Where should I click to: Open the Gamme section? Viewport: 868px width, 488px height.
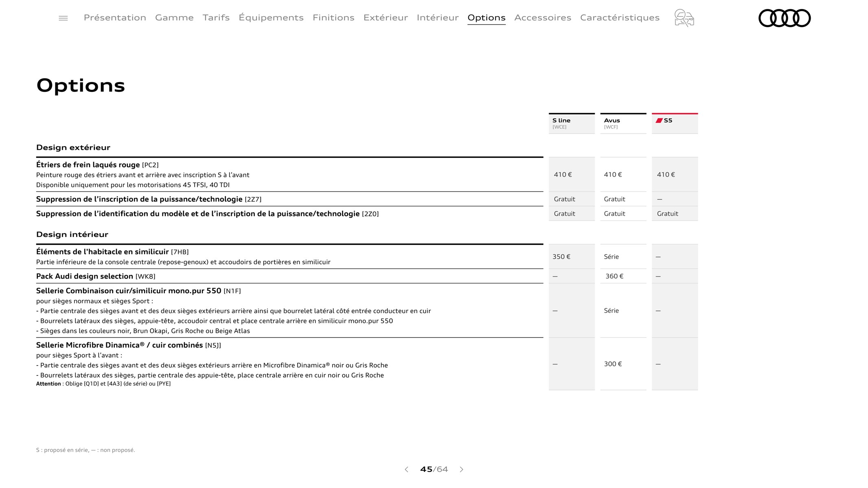174,17
